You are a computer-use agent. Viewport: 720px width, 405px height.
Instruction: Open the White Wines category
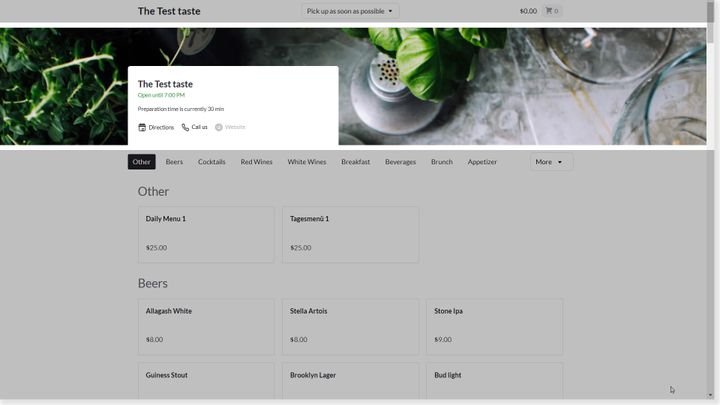(x=307, y=162)
